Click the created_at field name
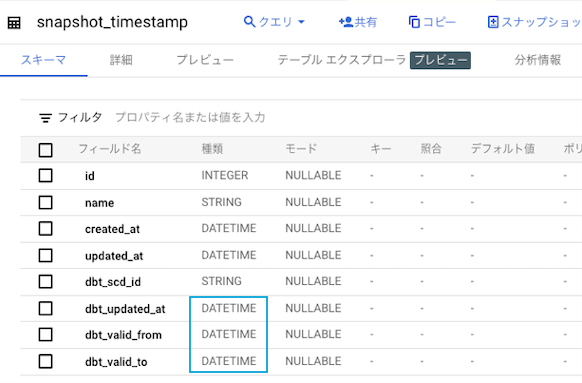 pyautogui.click(x=112, y=229)
